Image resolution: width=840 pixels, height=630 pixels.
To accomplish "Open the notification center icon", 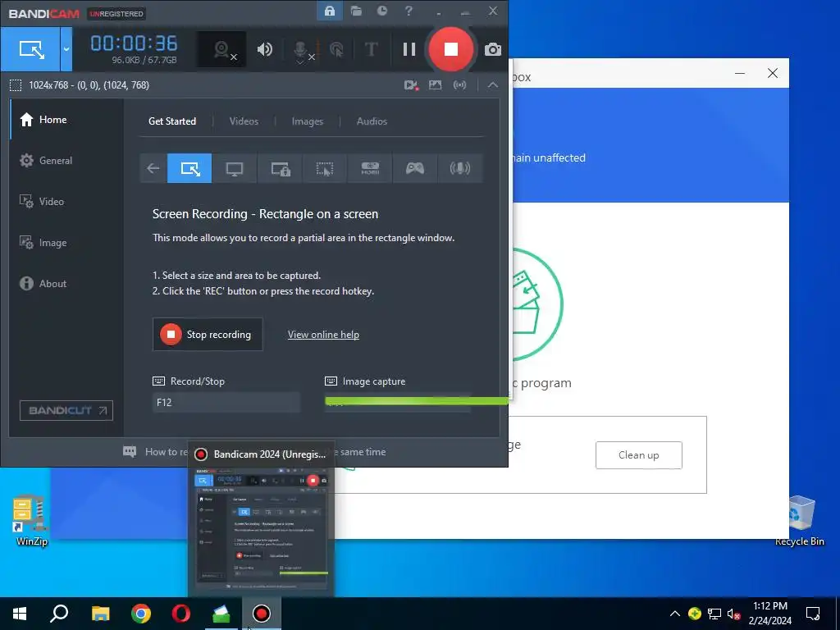I will click(x=813, y=614).
